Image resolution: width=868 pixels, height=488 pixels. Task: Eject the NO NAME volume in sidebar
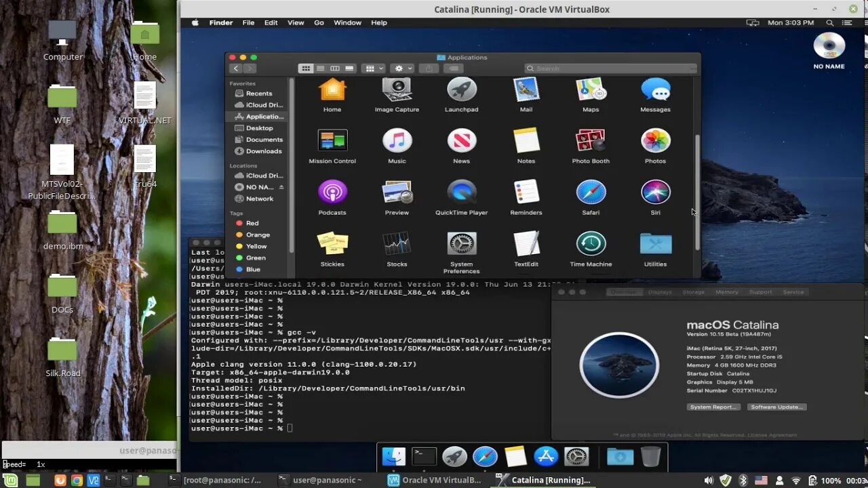tap(281, 187)
